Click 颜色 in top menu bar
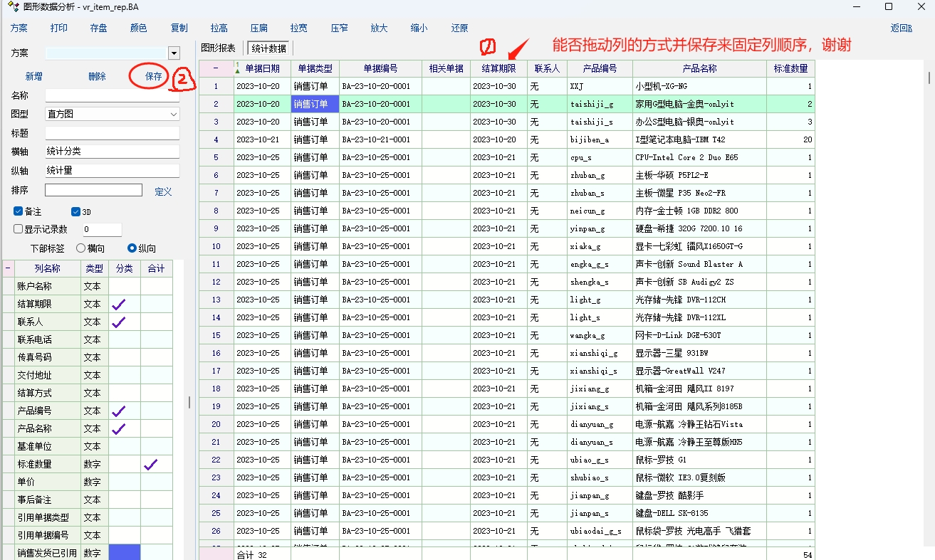 (138, 28)
